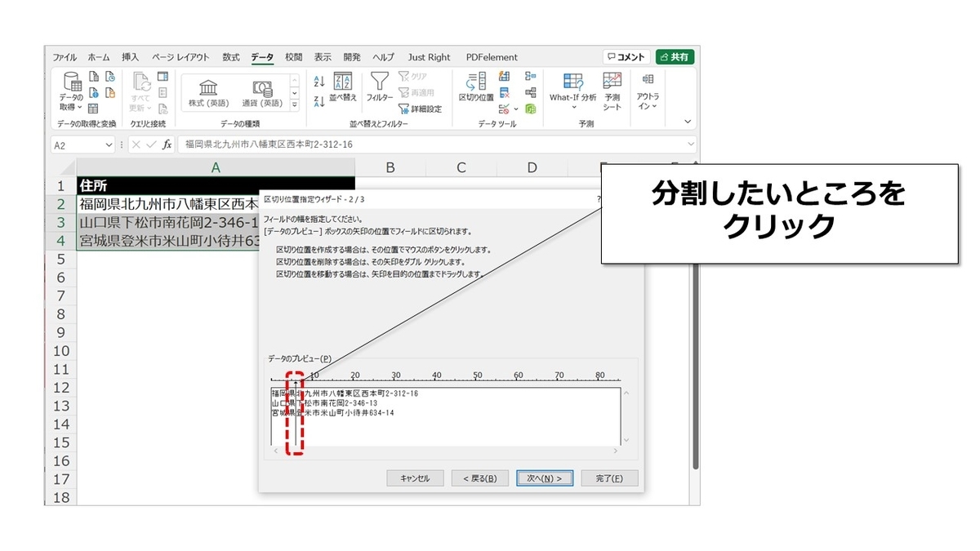980x551 pixels.
Task: Click the Flash Fill icon in データ ツール
Action: click(505, 76)
